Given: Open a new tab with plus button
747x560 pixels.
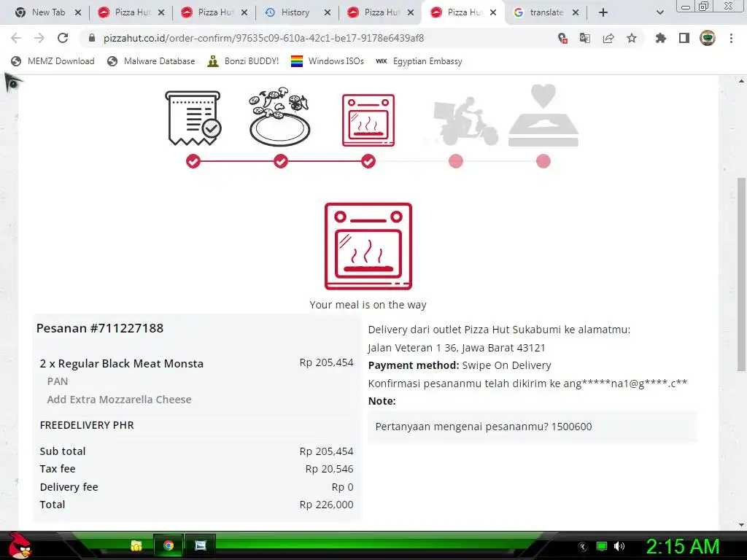Looking at the screenshot, I should click(603, 12).
